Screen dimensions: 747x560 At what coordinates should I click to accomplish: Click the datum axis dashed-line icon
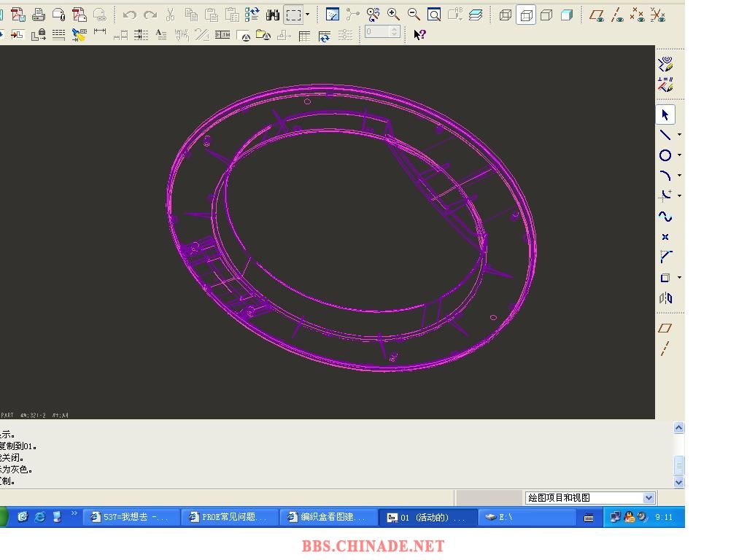665,349
